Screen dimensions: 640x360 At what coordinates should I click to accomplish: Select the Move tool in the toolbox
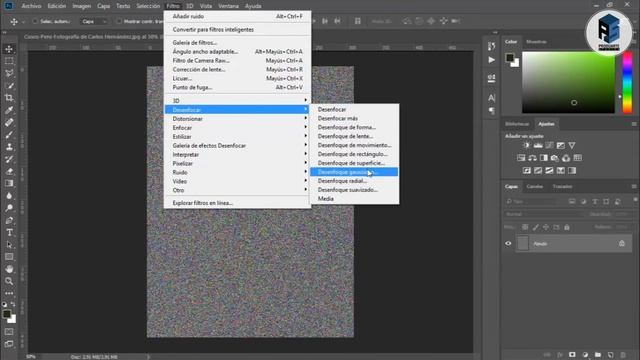[x=9, y=49]
